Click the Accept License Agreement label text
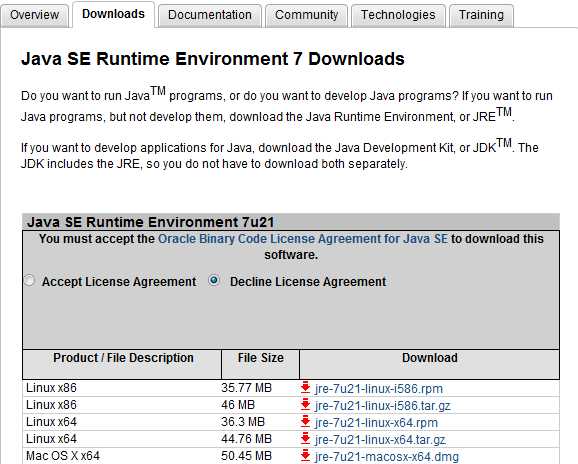This screenshot has width=578, height=464. [119, 282]
